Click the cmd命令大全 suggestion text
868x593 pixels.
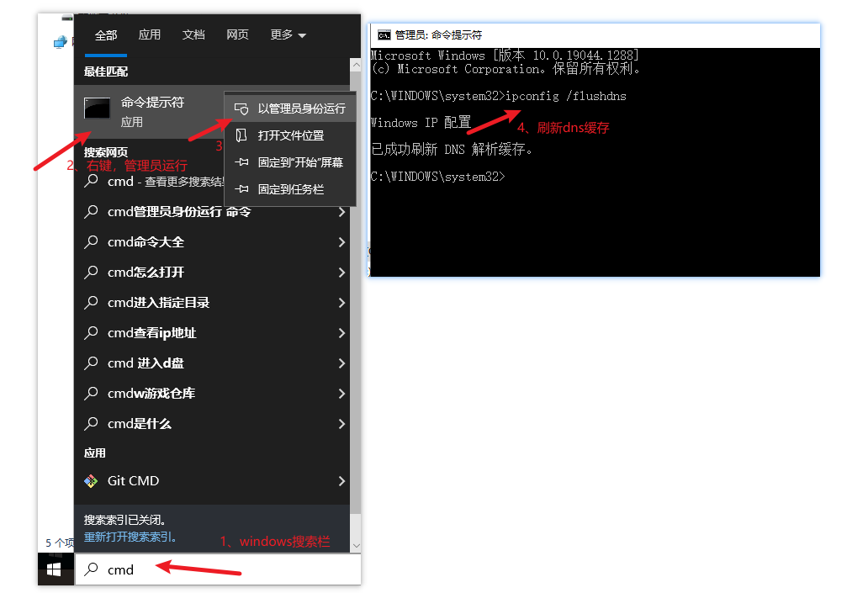point(146,242)
